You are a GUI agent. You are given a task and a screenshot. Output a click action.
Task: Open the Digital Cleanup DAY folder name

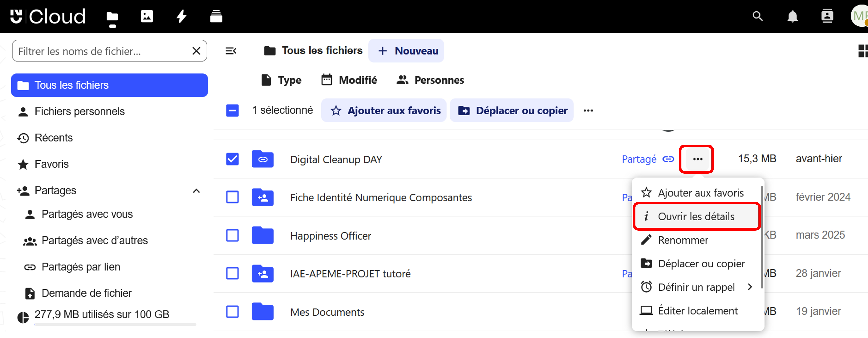coord(336,159)
